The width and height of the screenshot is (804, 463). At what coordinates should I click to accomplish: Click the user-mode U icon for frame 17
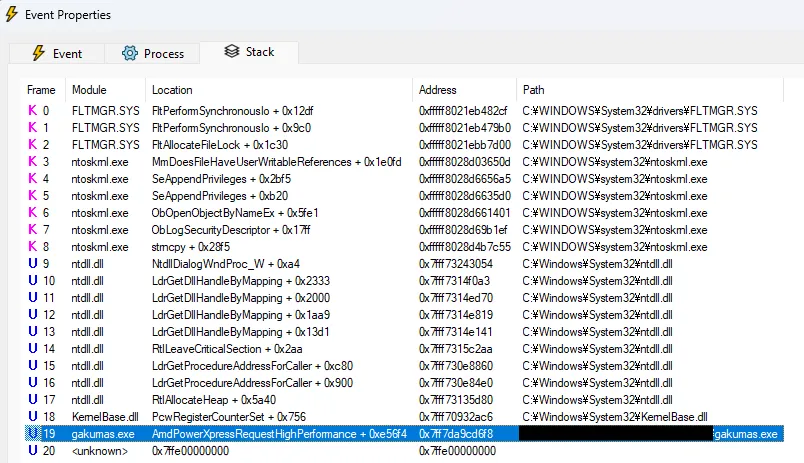point(33,399)
